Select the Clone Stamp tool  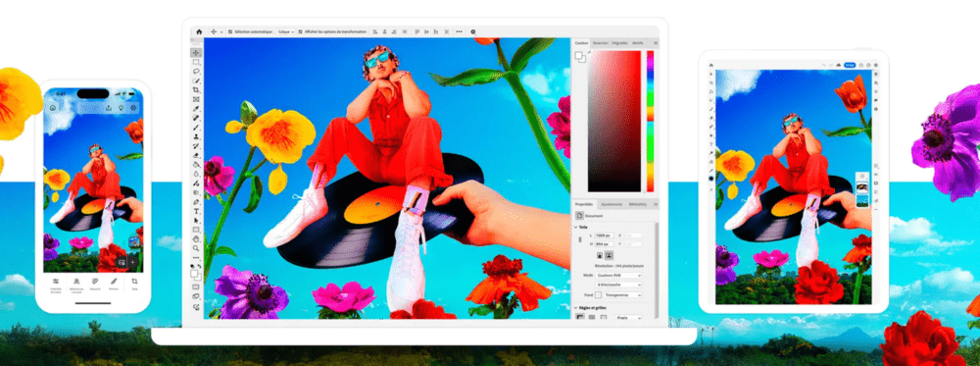(x=196, y=137)
